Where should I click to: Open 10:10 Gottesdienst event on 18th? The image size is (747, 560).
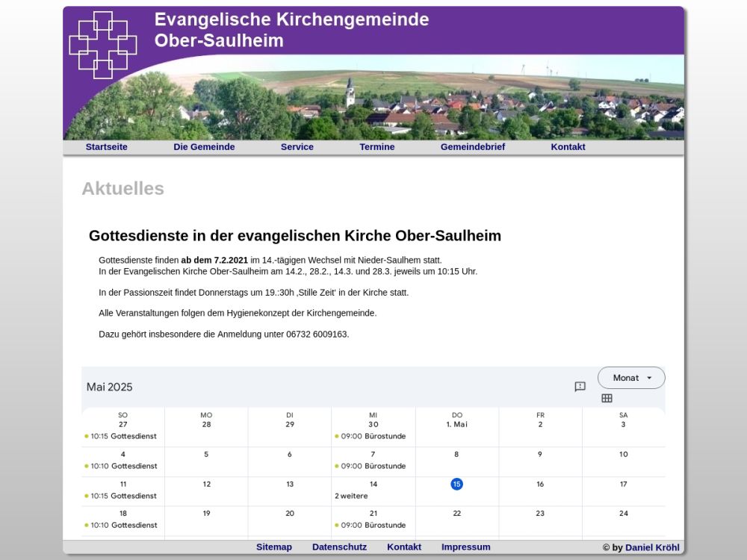click(x=123, y=525)
